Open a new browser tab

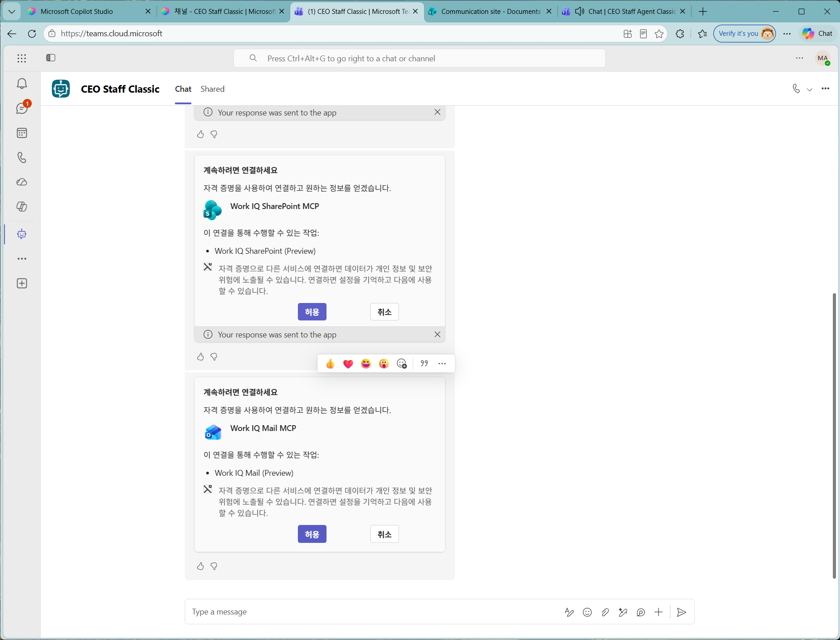(703, 12)
